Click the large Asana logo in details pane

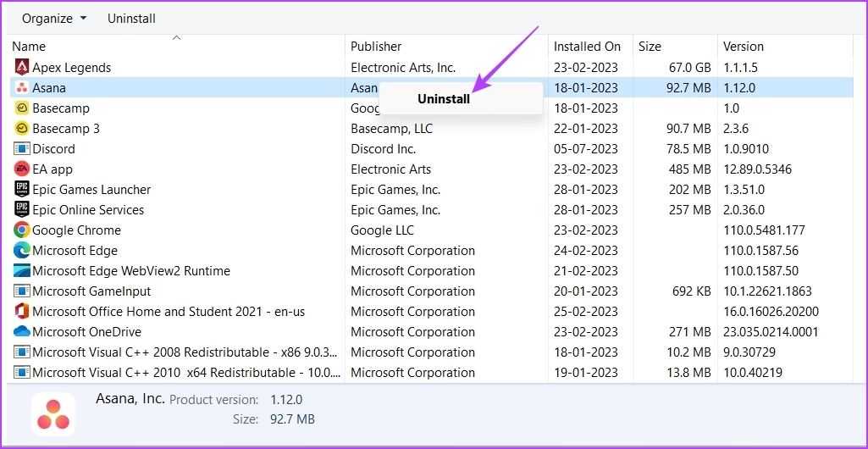53,414
